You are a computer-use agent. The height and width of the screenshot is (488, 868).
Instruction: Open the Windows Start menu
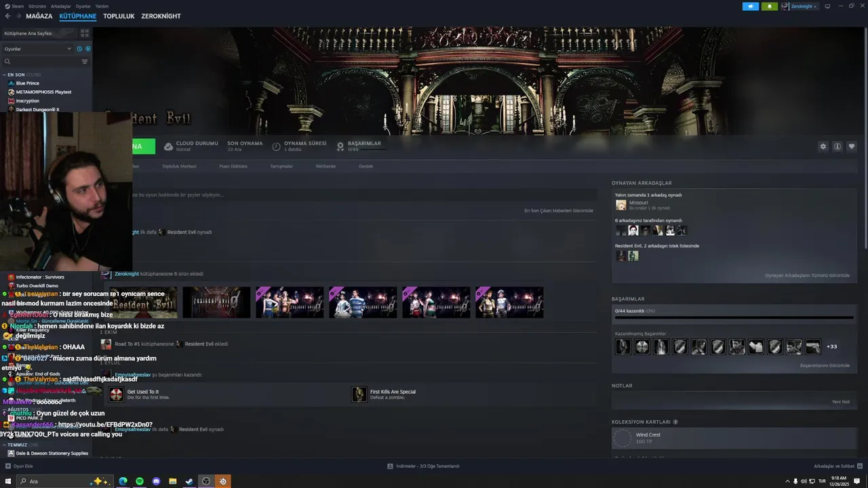coord(8,481)
